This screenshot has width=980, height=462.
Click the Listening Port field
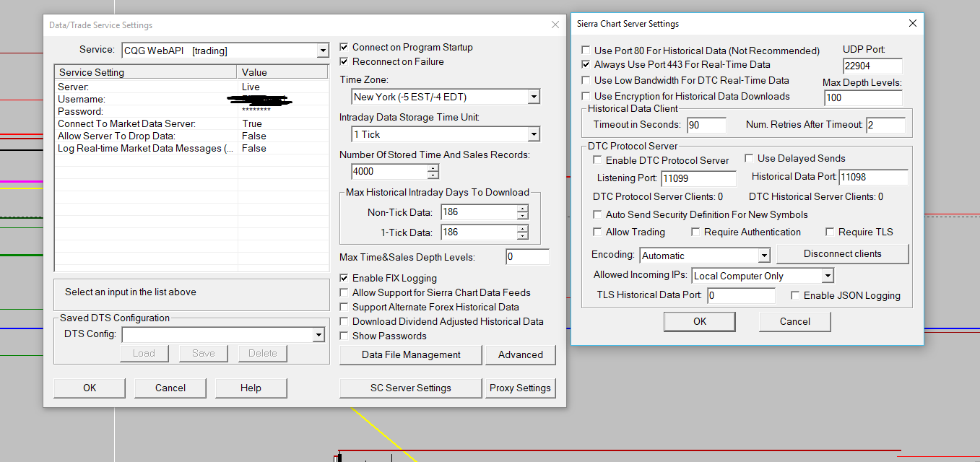point(698,178)
